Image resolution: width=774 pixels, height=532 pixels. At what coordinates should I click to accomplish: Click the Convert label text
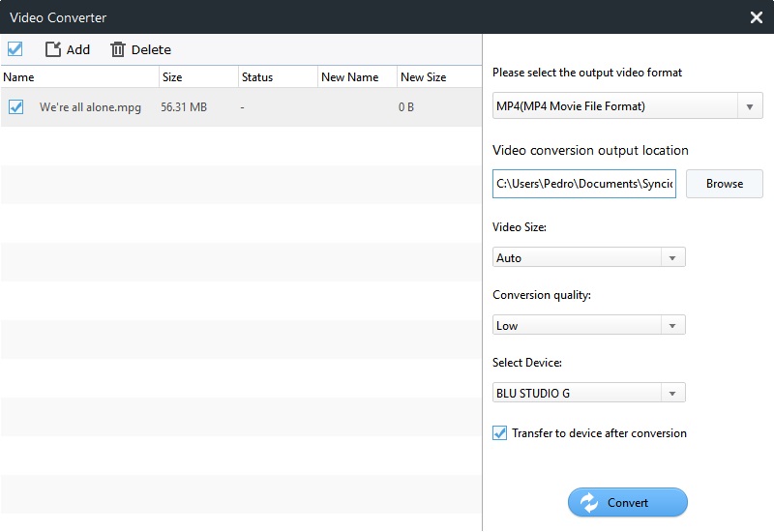pos(627,503)
